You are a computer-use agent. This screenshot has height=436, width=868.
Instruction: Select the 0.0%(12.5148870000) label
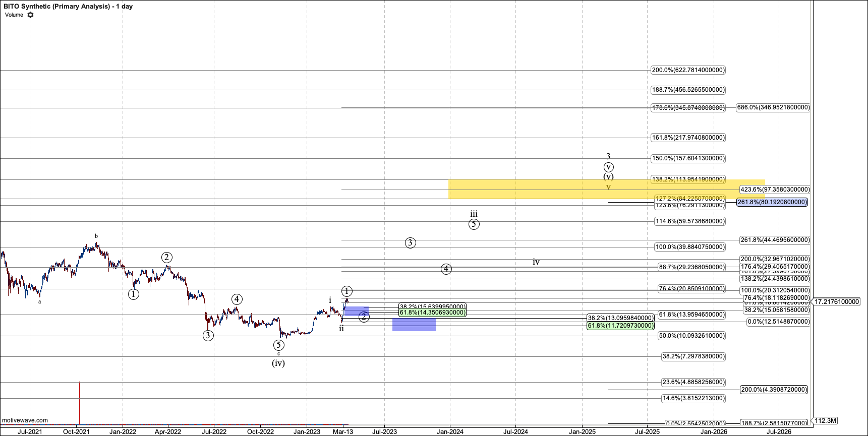pyautogui.click(x=778, y=322)
